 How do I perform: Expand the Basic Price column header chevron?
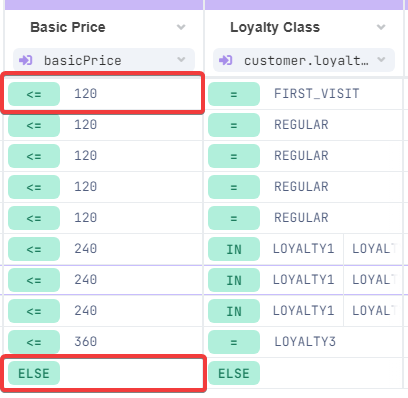click(181, 27)
